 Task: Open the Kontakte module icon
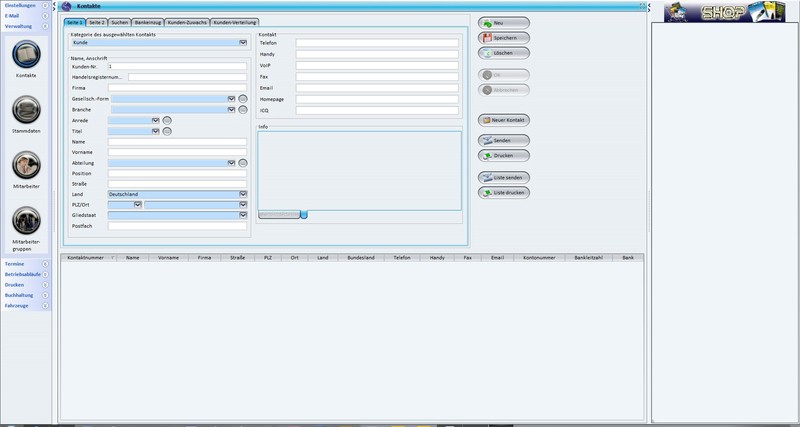pyautogui.click(x=27, y=54)
